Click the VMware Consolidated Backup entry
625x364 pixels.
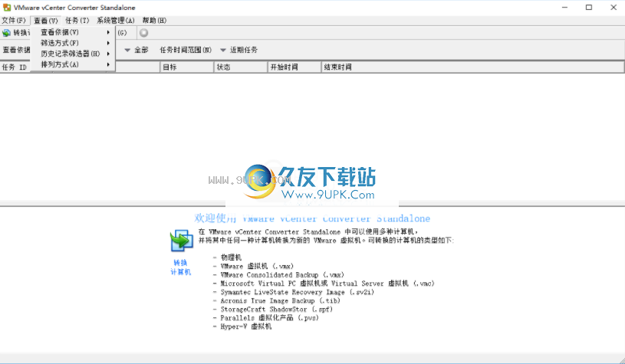coord(282,275)
